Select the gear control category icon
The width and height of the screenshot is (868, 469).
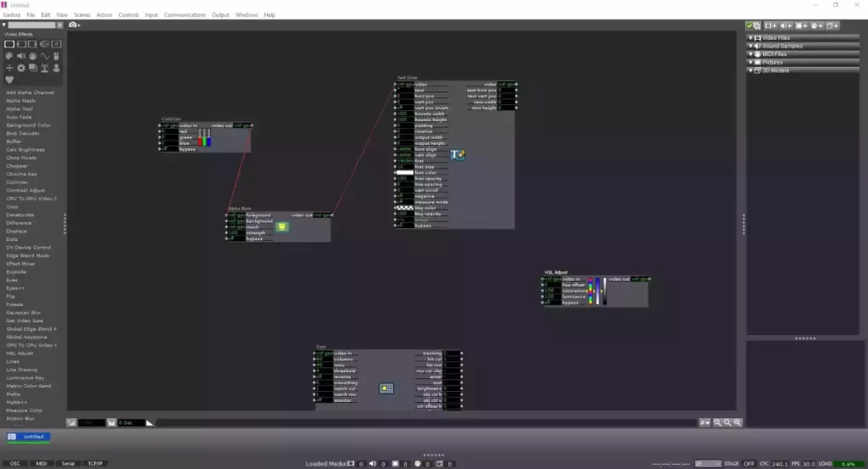coord(21,68)
